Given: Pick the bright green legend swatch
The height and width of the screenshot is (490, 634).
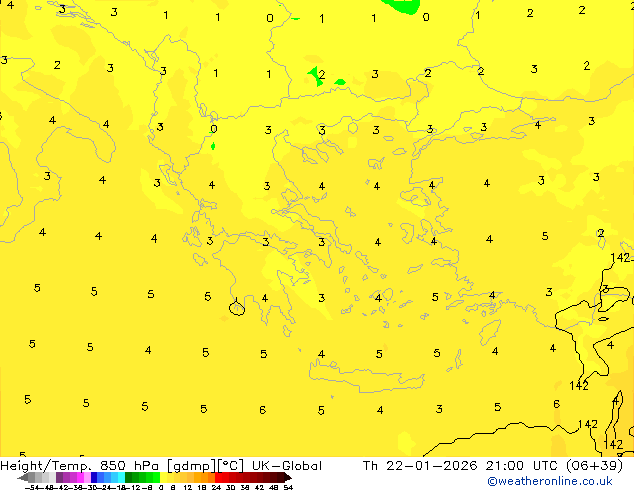Looking at the screenshot, I should pos(156,477).
